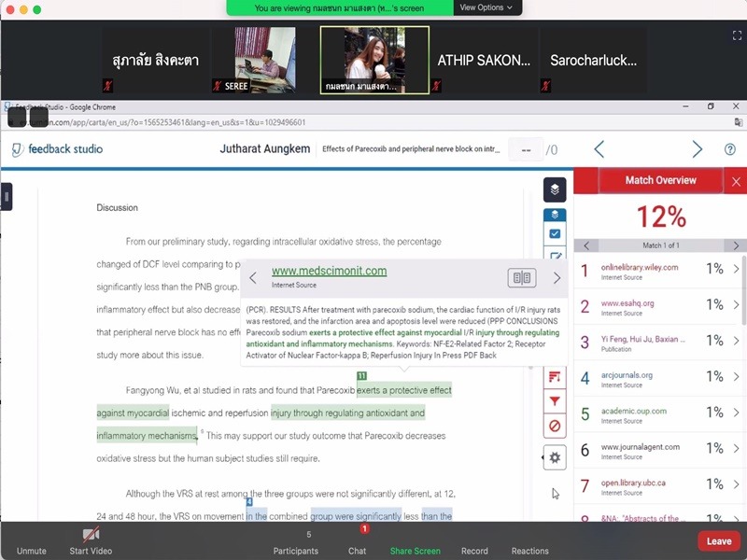Close the Match Overview panel
This screenshot has width=747, height=560.
pos(736,181)
